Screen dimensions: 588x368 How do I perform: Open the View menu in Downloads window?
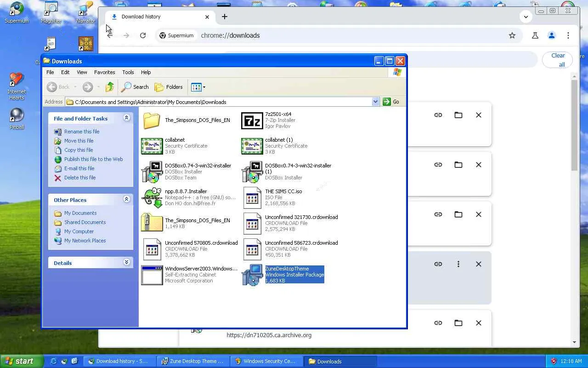82,72
